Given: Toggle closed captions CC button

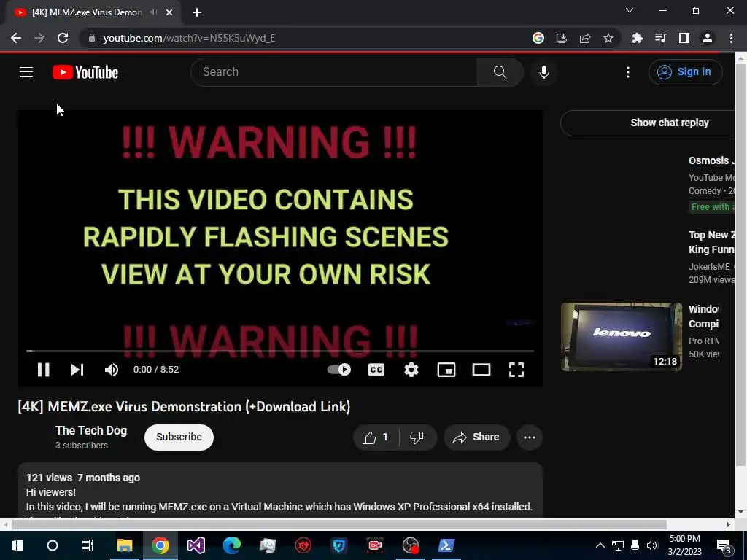Looking at the screenshot, I should pyautogui.click(x=376, y=370).
